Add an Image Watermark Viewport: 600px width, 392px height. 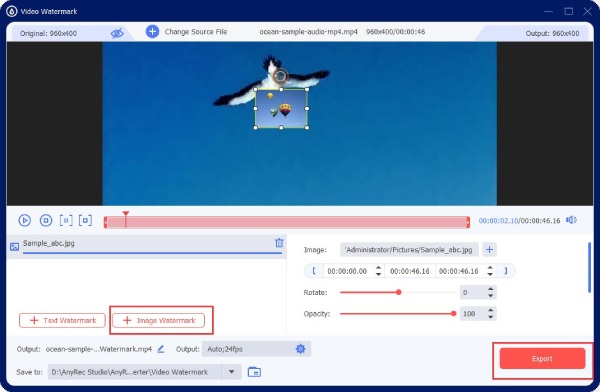158,320
